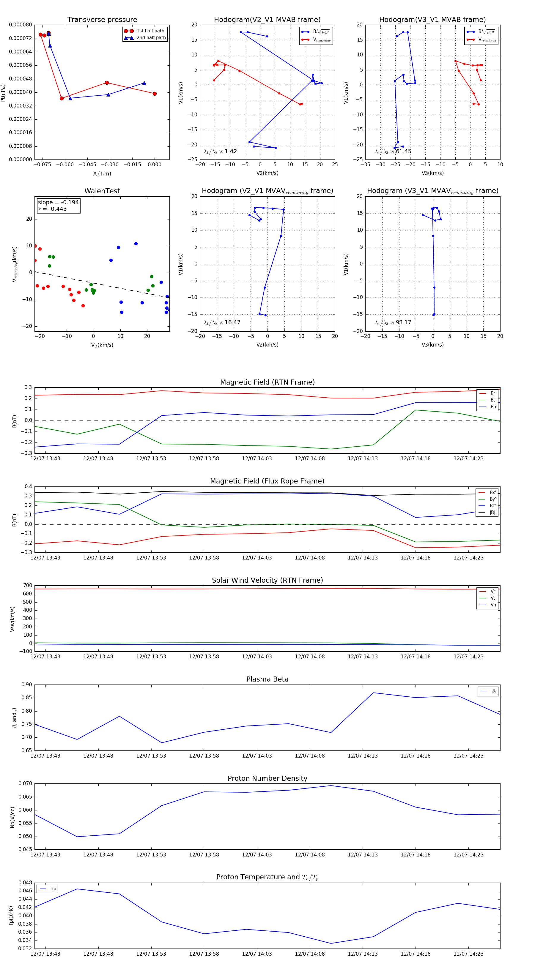Select the eigenvalue ratio 61.45 annotation
Screen dimensions: 535x980
pos(393,151)
